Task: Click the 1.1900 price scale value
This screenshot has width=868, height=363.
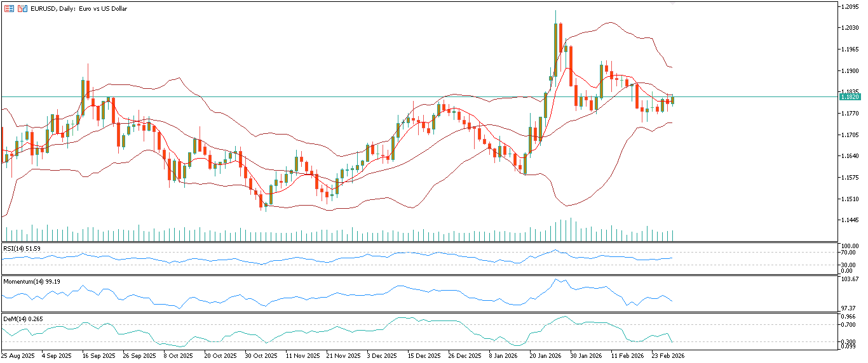Action: (850, 71)
